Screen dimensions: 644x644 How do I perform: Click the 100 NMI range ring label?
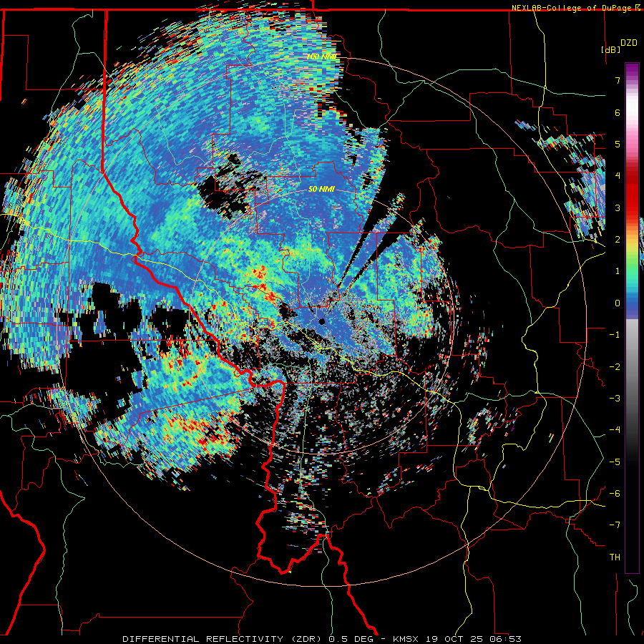coord(323,57)
